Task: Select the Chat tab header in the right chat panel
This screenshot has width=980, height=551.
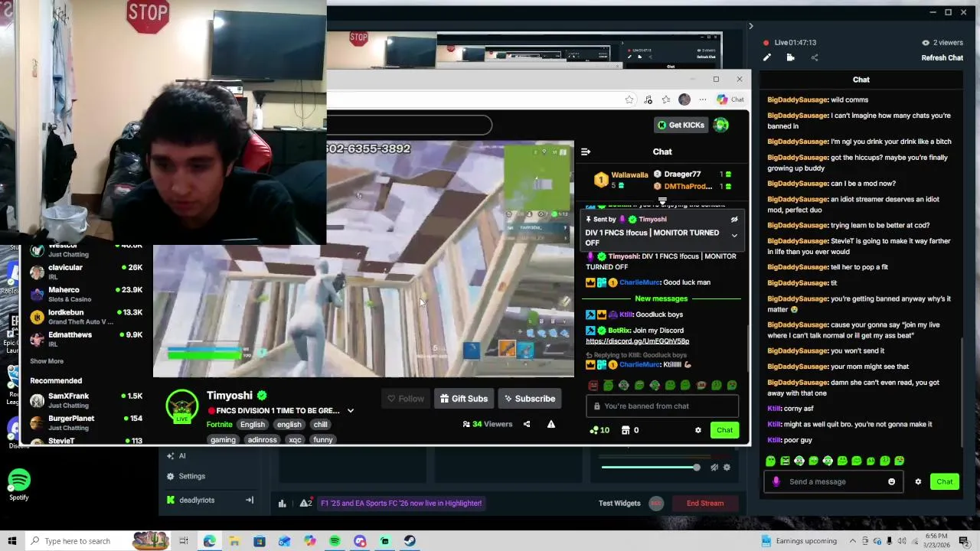Action: [861, 80]
